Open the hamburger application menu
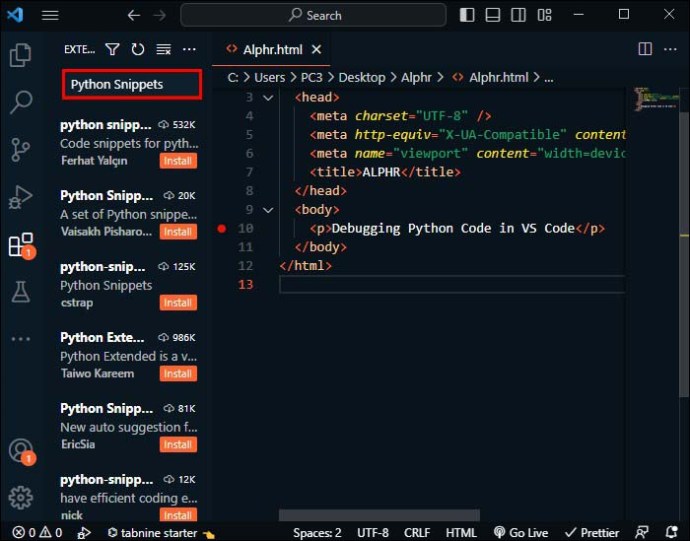 pos(50,15)
